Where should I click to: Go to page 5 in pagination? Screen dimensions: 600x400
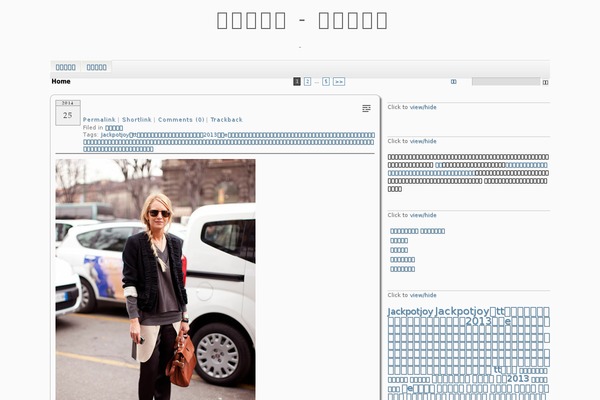(x=326, y=82)
